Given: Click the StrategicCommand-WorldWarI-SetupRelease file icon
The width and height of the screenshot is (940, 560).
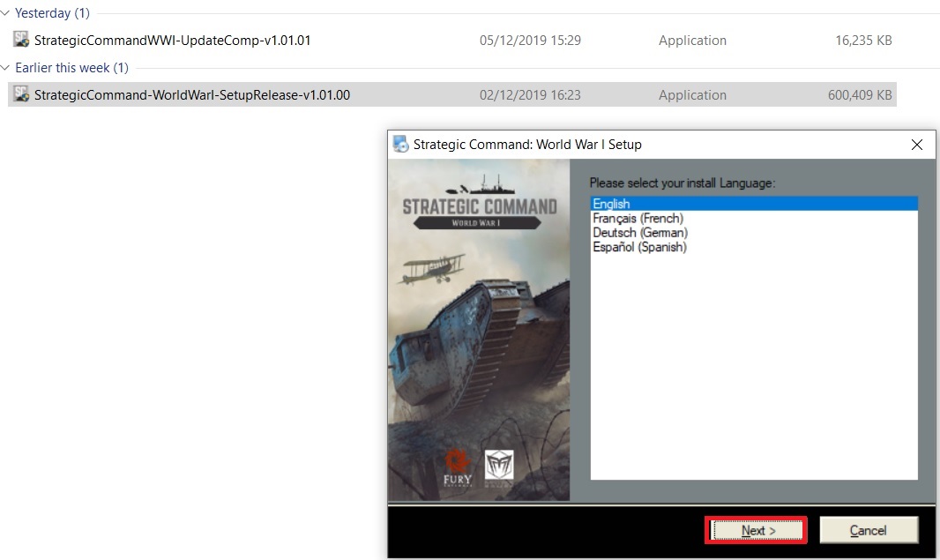Looking at the screenshot, I should pos(21,94).
